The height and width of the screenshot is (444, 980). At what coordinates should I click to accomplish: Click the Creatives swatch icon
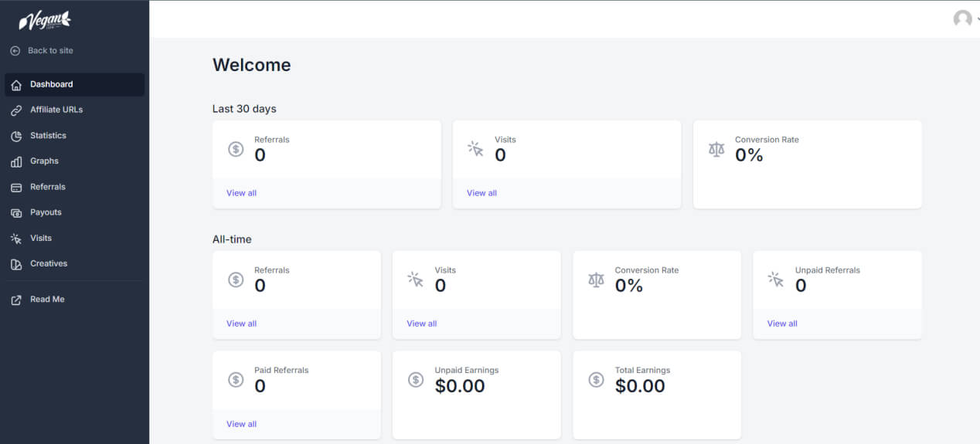(16, 264)
